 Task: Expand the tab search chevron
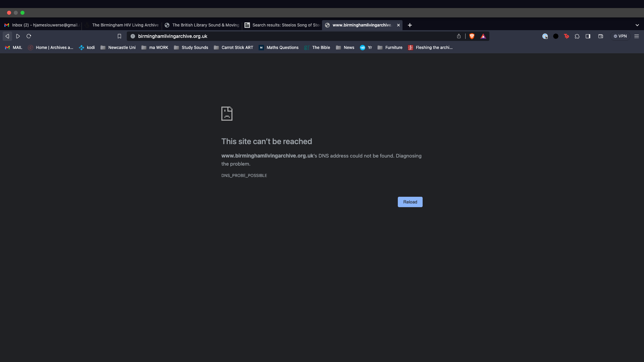tap(637, 25)
